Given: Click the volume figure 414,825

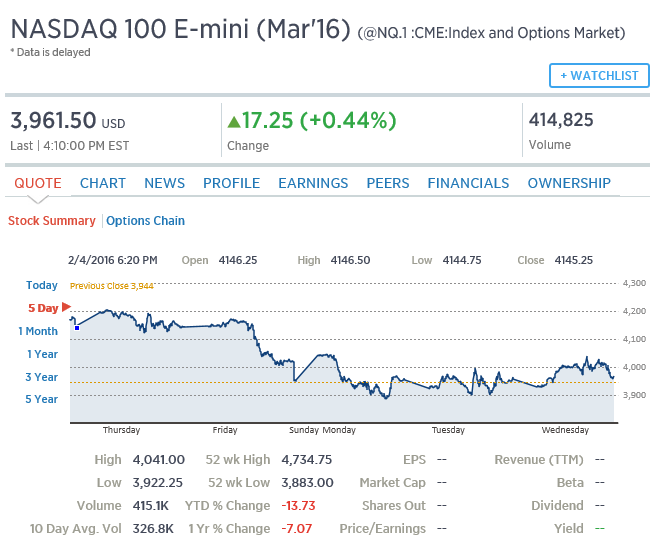Looking at the screenshot, I should pos(561,120).
